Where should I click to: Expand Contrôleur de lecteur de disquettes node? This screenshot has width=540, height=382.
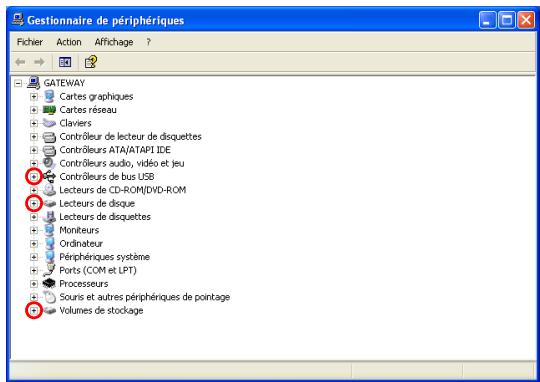[34, 137]
